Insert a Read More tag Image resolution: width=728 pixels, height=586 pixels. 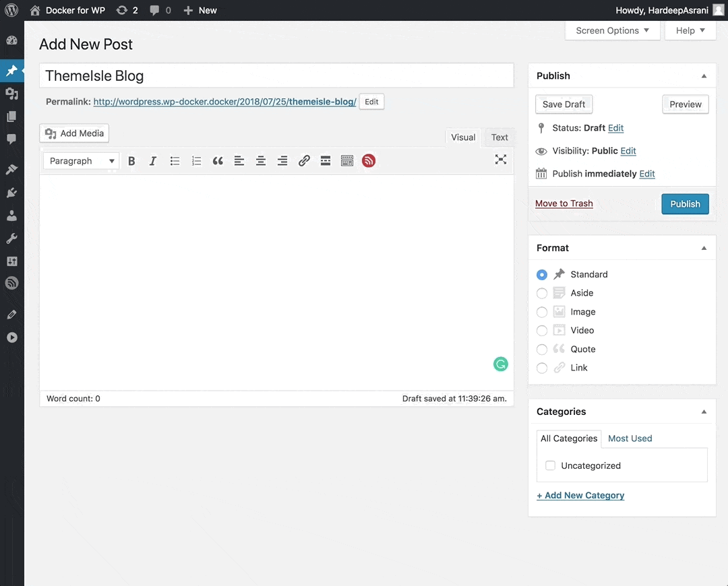326,160
